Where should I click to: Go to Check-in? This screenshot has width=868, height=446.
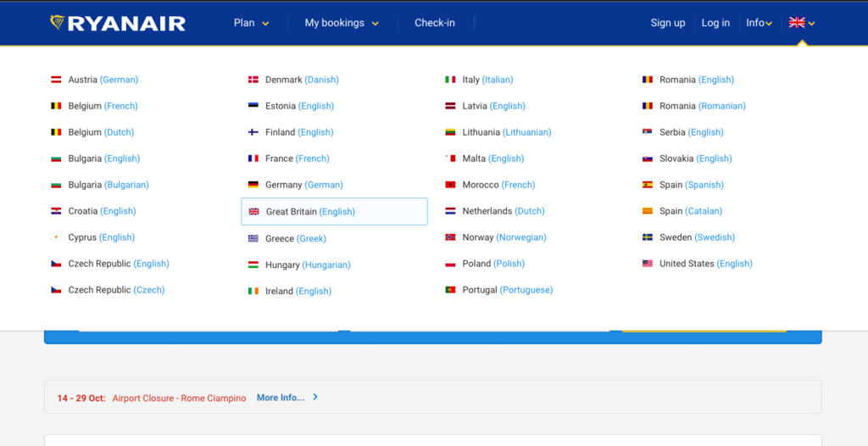point(435,23)
